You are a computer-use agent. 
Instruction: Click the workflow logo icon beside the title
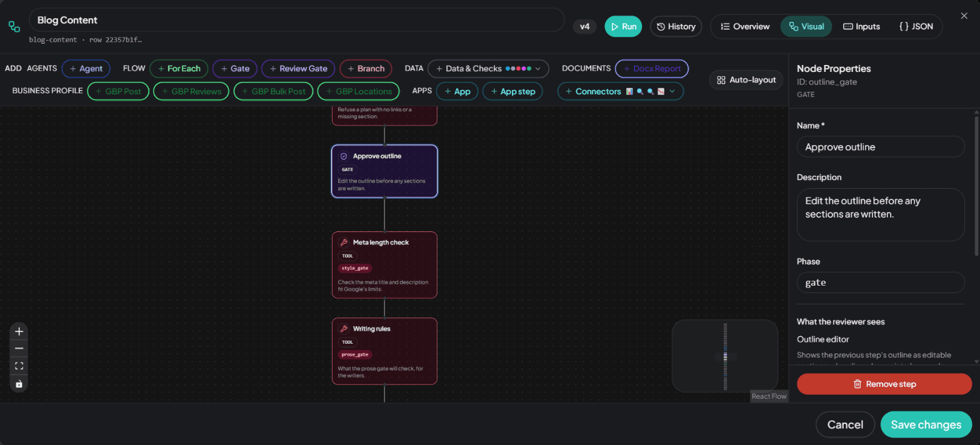tap(14, 26)
